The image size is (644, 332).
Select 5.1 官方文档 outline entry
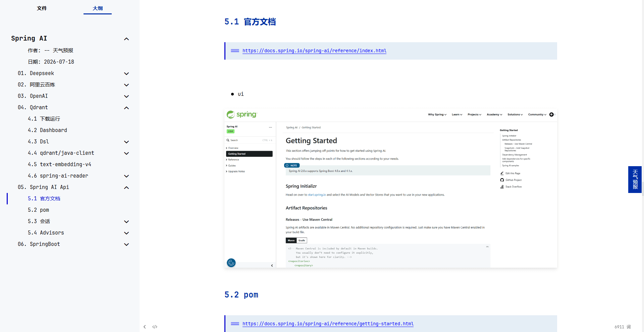pos(44,199)
